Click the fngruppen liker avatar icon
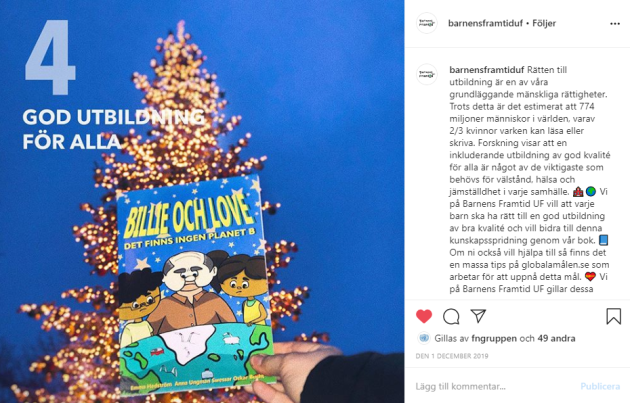 pos(423,338)
